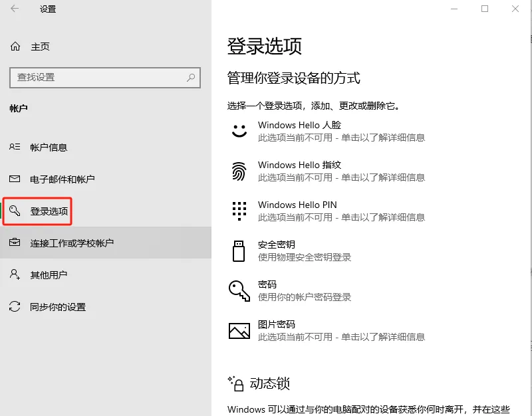
Task: Click the search magnifier in 查找设置
Action: pyautogui.click(x=190, y=78)
